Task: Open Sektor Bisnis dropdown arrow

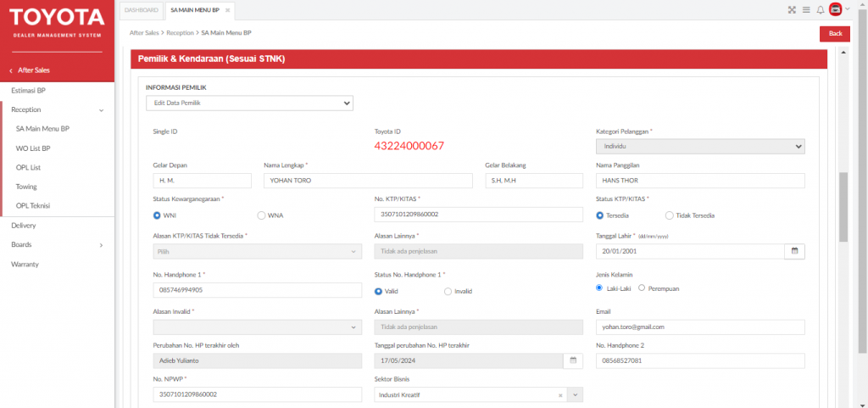Action: 576,395
